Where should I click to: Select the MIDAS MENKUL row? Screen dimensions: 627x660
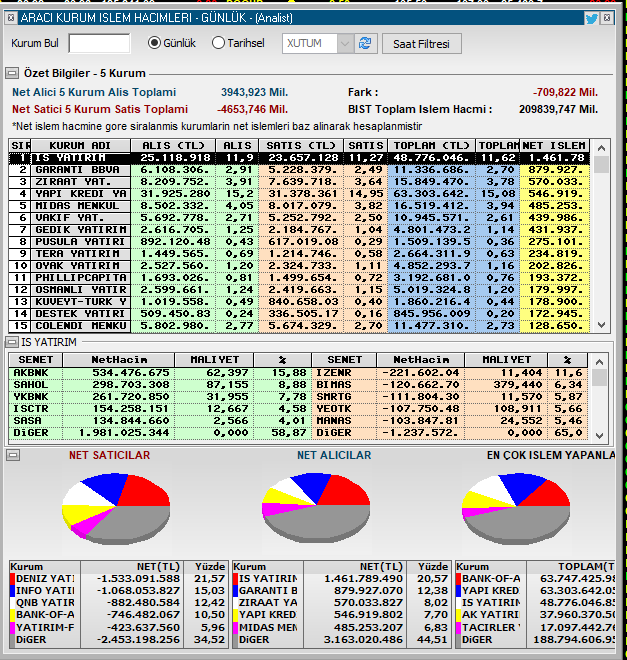(299, 206)
